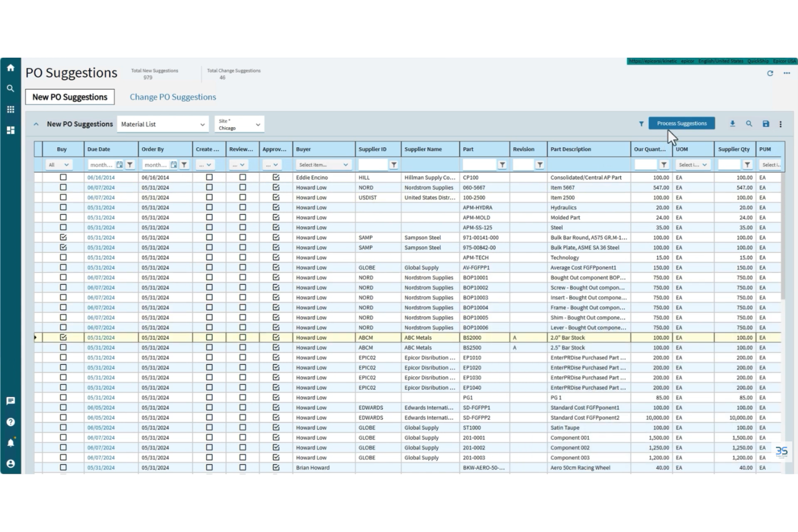Viewport: 798px width, 532px height.
Task: Open the apps grid icon in the sidebar
Action: [x=10, y=109]
